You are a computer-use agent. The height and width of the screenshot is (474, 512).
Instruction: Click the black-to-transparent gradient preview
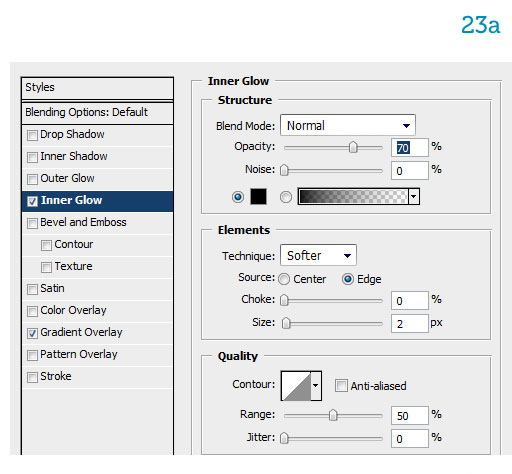point(353,196)
